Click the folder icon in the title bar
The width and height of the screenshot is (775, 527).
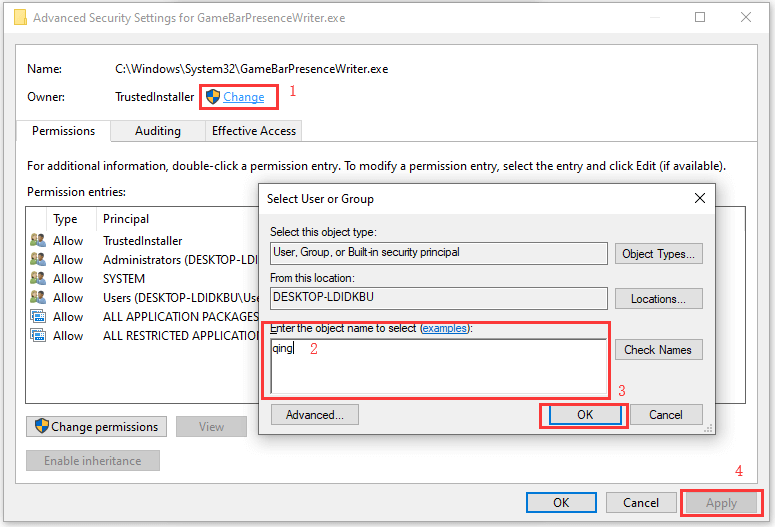click(20, 18)
